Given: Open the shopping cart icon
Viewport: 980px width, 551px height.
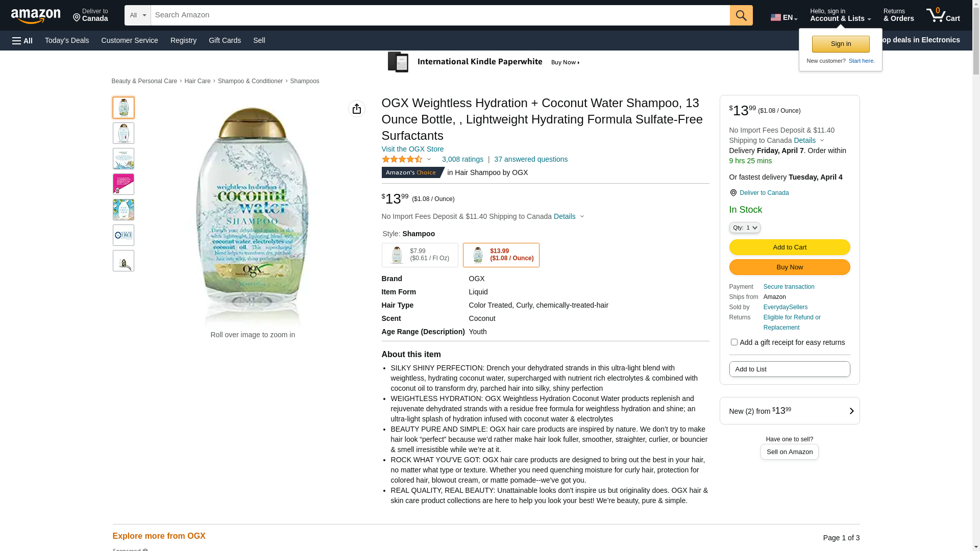Looking at the screenshot, I should pyautogui.click(x=943, y=15).
